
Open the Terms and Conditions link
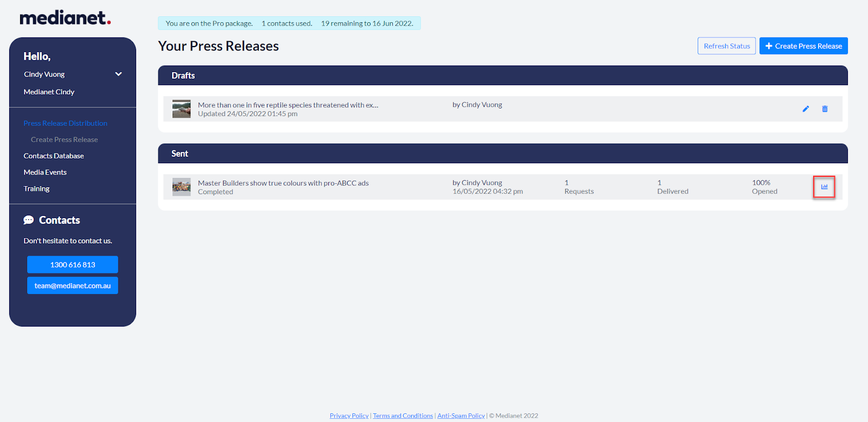[x=403, y=415]
